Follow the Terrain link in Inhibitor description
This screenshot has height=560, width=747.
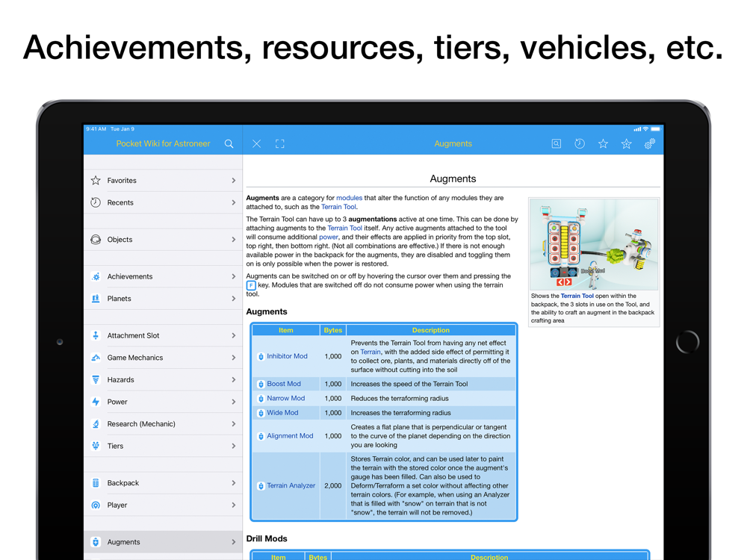pos(371,352)
